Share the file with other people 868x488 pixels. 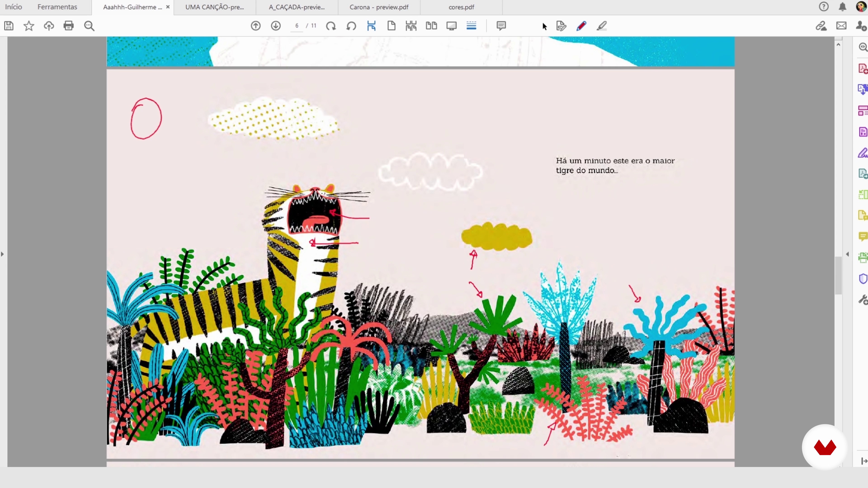pos(862,26)
